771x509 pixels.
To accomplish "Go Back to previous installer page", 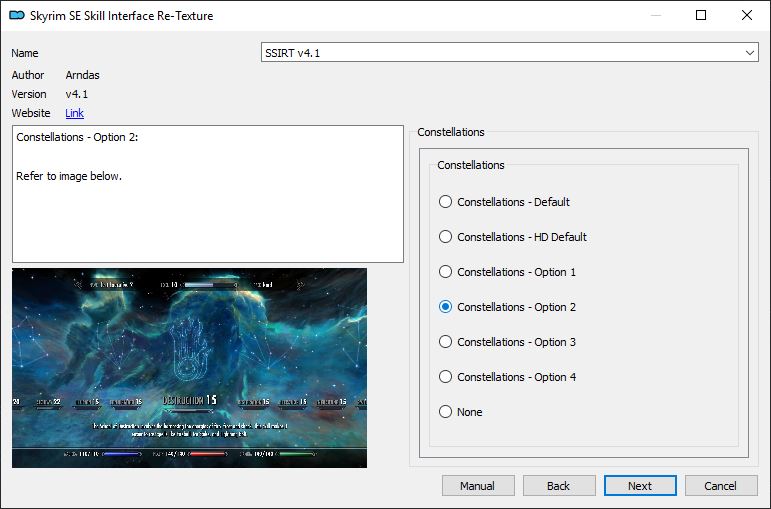I will [558, 486].
